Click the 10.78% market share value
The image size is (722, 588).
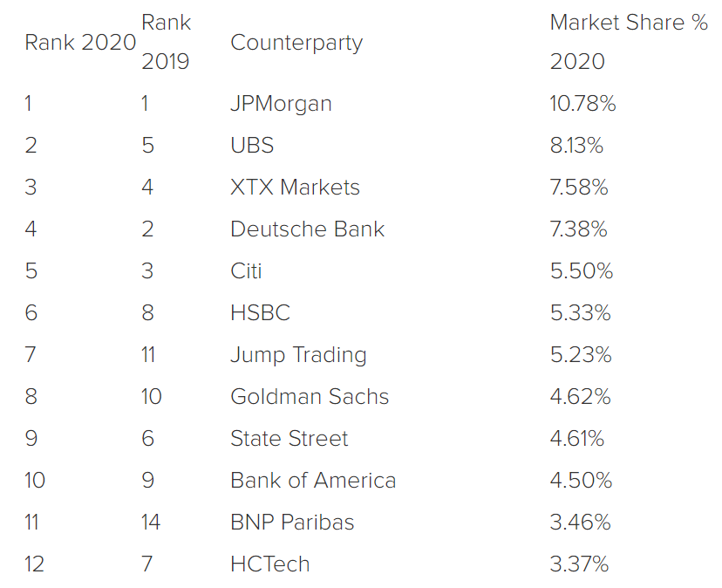[x=582, y=104]
